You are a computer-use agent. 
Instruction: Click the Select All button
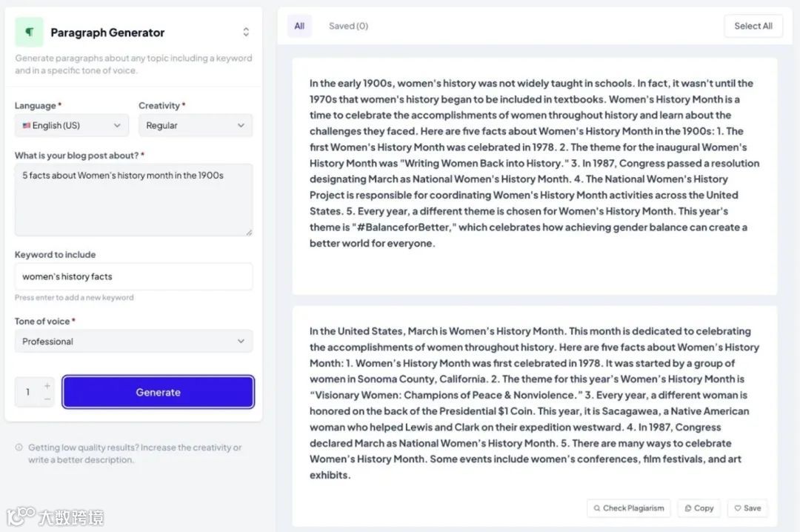[753, 25]
